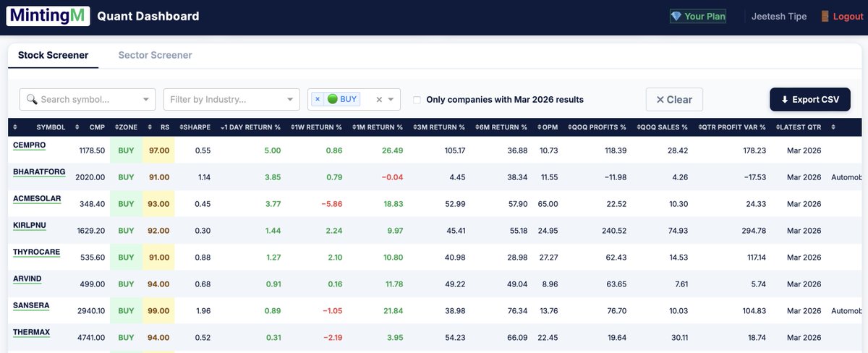Screen dimensions: 868x353
Task: Open the THERMAX stock link
Action: 32,333
